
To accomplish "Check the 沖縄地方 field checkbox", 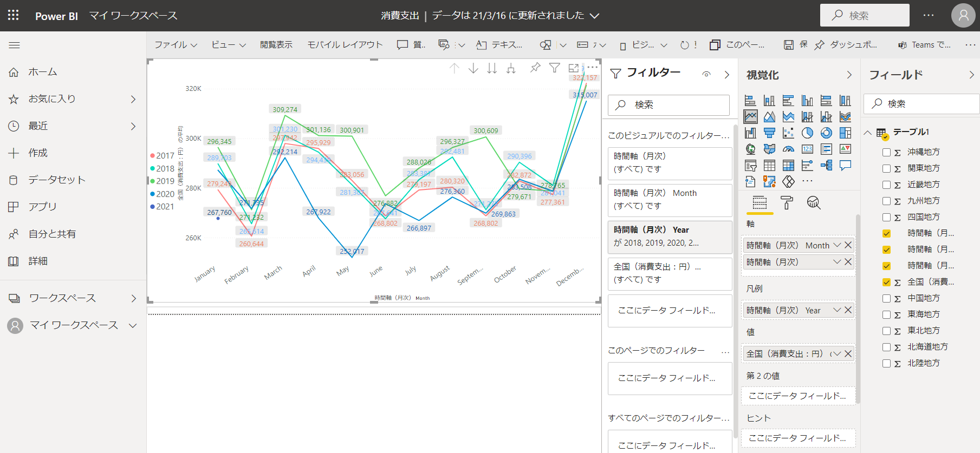I will coord(886,152).
